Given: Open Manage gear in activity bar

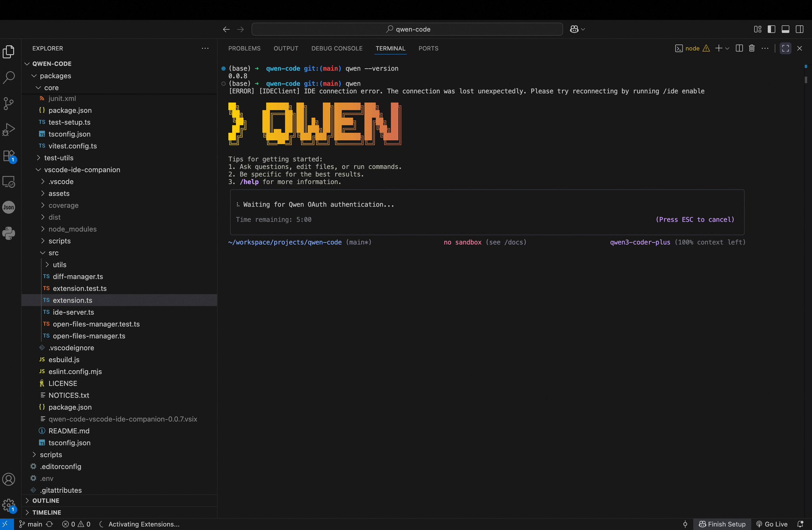Looking at the screenshot, I should point(9,505).
